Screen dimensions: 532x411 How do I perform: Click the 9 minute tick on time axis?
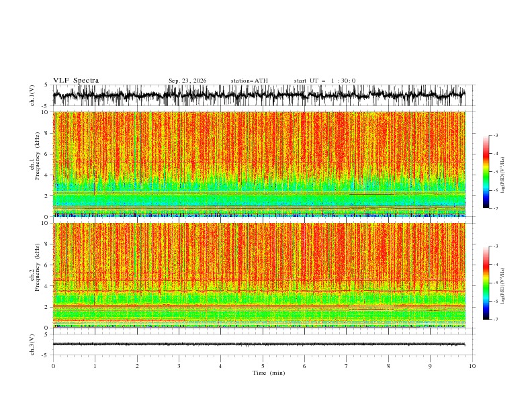click(430, 366)
